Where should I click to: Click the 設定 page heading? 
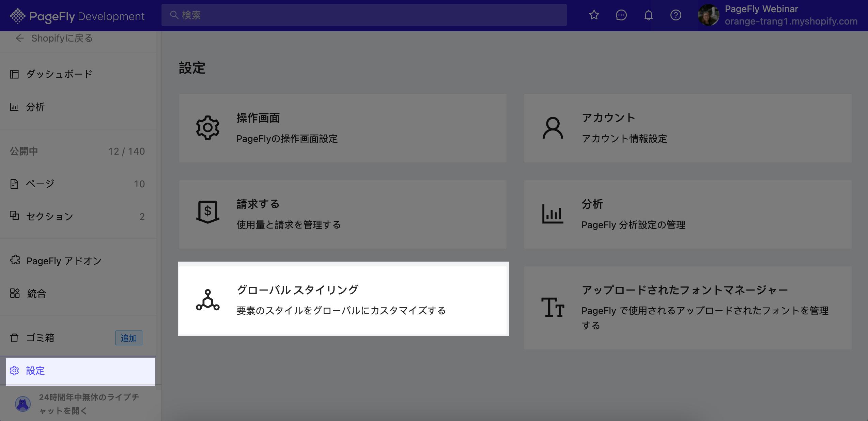click(x=192, y=68)
